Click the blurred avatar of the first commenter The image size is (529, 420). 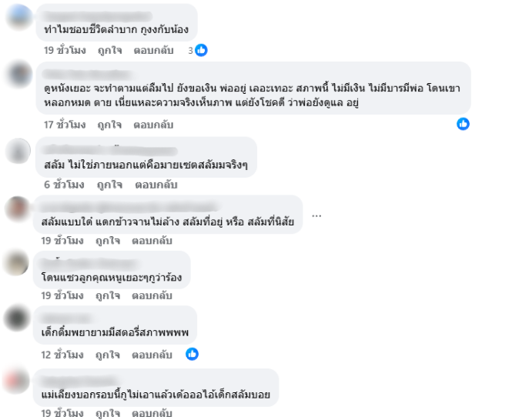[x=19, y=16]
